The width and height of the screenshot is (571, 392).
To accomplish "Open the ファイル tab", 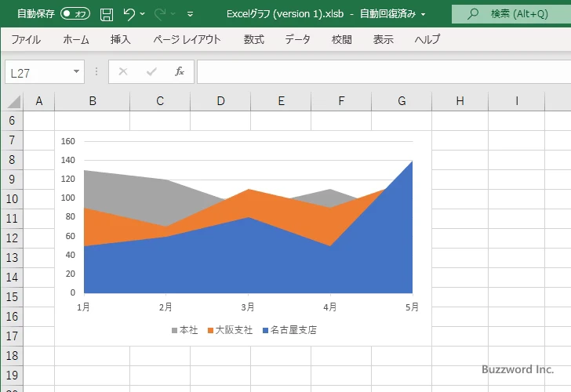I will [26, 39].
